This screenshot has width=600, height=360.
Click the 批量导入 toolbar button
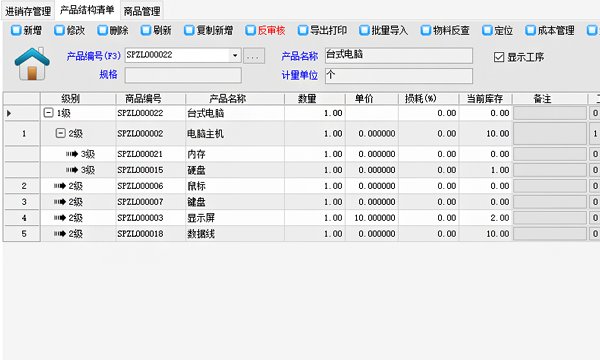coord(384,30)
